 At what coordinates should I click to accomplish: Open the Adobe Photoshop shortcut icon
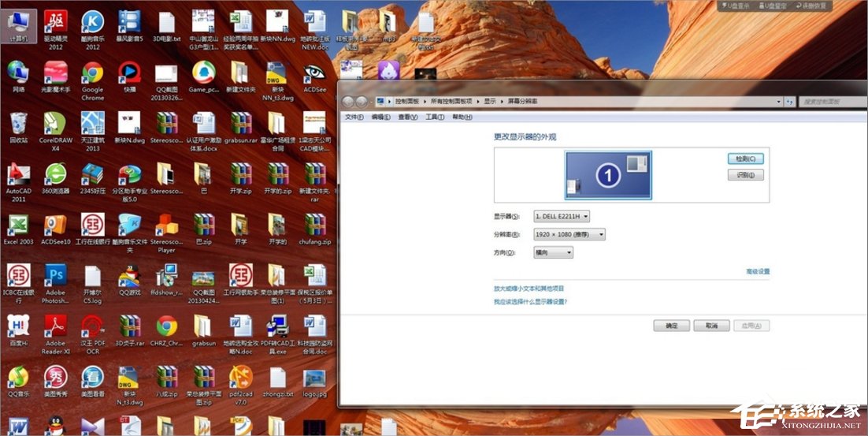(55, 276)
